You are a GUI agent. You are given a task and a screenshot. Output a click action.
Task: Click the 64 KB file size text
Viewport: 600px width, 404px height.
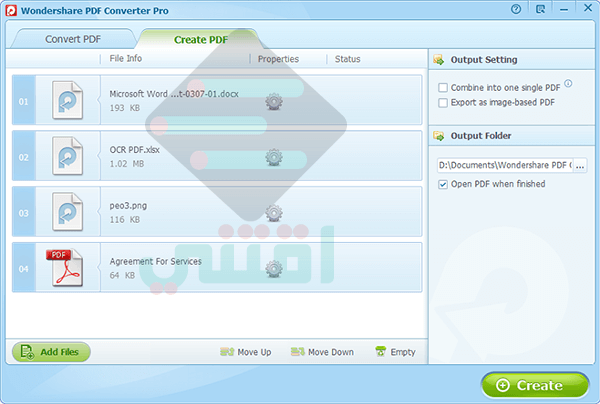point(122,275)
